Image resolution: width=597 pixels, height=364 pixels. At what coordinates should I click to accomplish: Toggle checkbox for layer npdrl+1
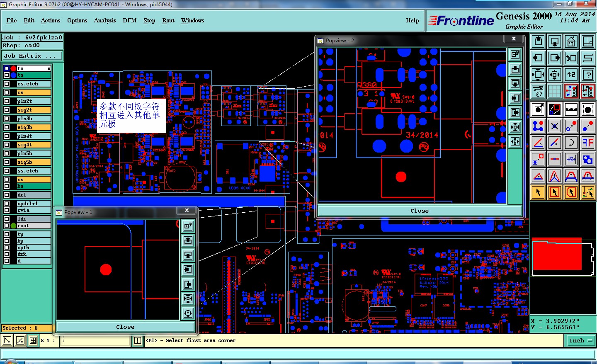(x=7, y=204)
